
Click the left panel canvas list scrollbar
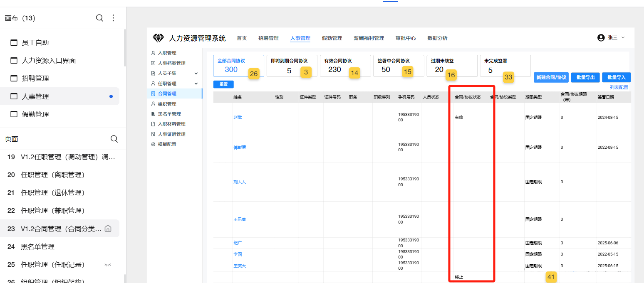click(125, 48)
